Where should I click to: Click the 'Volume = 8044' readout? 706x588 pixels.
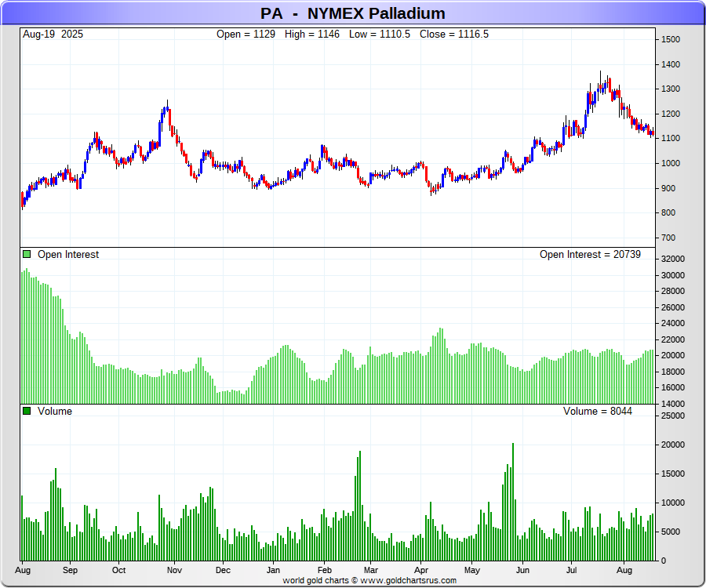(598, 411)
